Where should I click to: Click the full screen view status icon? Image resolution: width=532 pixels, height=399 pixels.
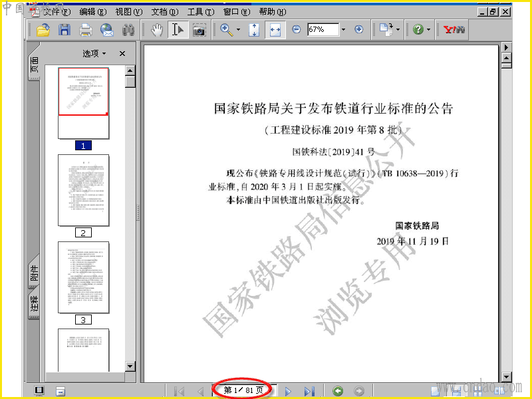tap(39, 390)
